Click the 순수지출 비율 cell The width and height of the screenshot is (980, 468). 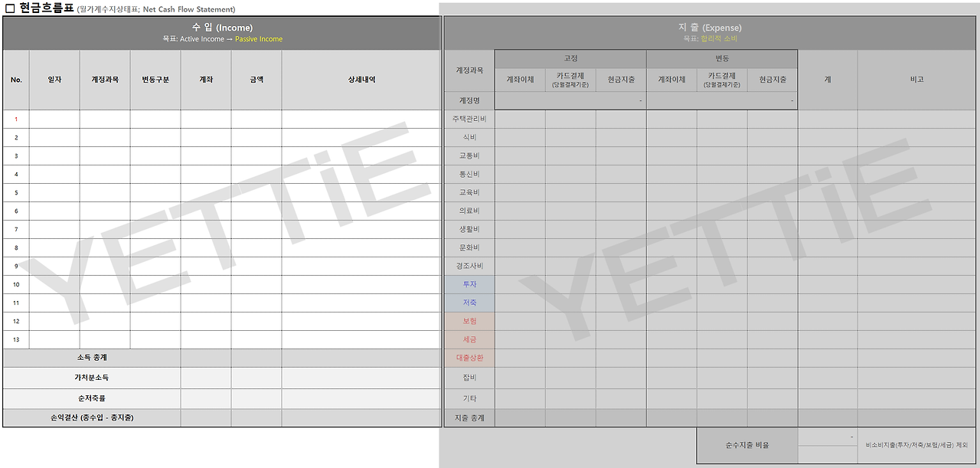point(746,444)
